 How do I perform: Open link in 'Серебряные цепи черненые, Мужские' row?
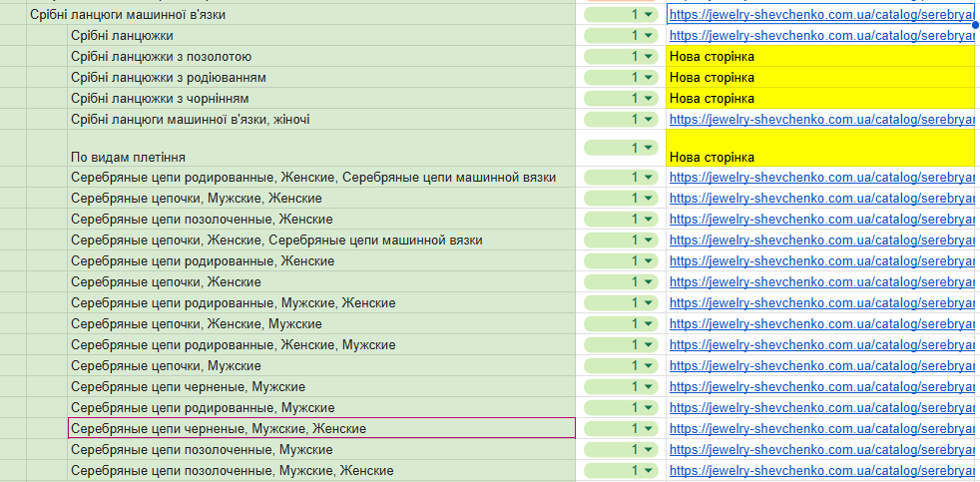(x=822, y=386)
